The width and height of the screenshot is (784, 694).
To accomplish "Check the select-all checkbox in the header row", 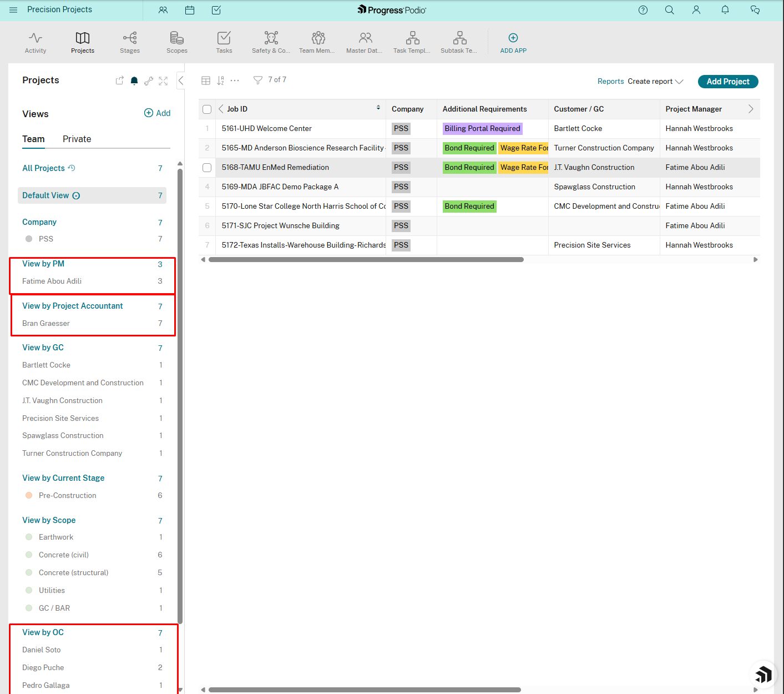I will point(206,109).
